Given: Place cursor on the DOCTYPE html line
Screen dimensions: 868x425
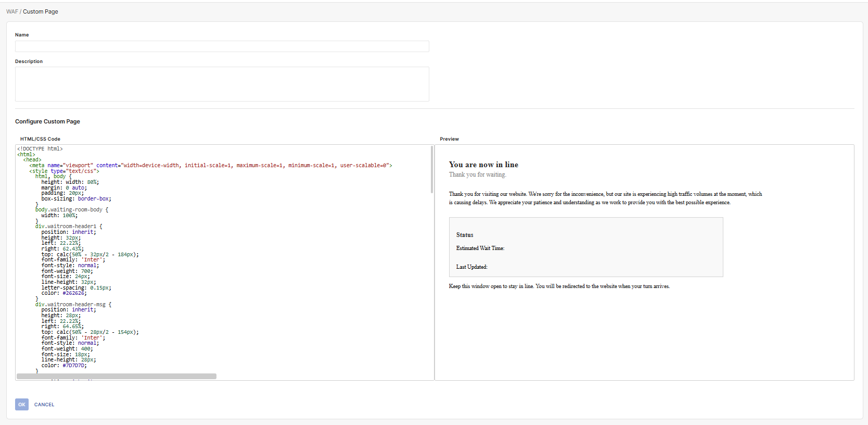Looking at the screenshot, I should [x=40, y=149].
